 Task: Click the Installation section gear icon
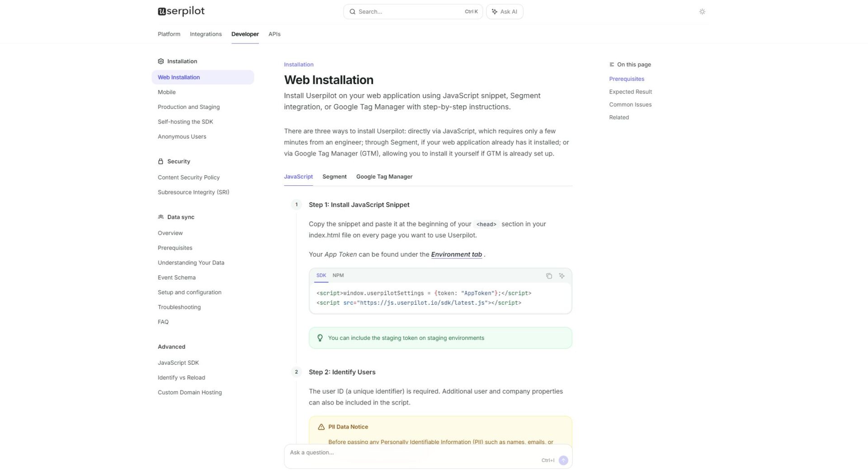coord(160,61)
